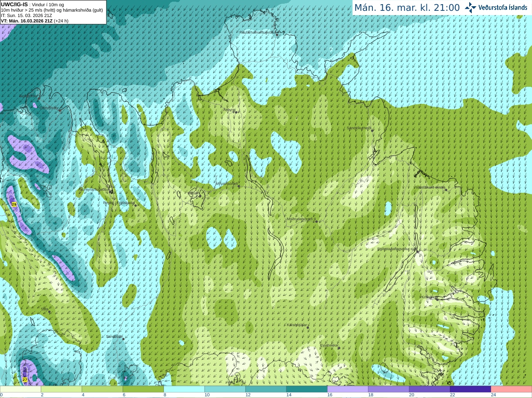Select the Mývatn station label
This screenshot has height=398, width=532.
[194, 193]
